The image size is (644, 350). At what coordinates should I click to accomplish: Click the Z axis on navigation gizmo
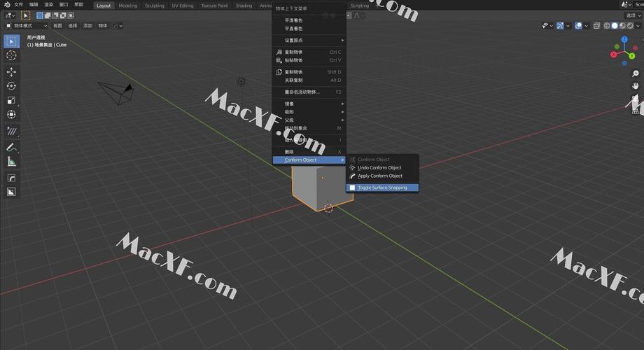pyautogui.click(x=624, y=39)
